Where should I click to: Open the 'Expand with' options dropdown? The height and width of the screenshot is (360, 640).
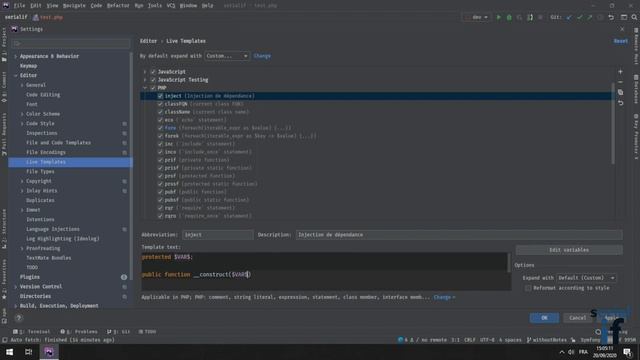tap(587, 278)
